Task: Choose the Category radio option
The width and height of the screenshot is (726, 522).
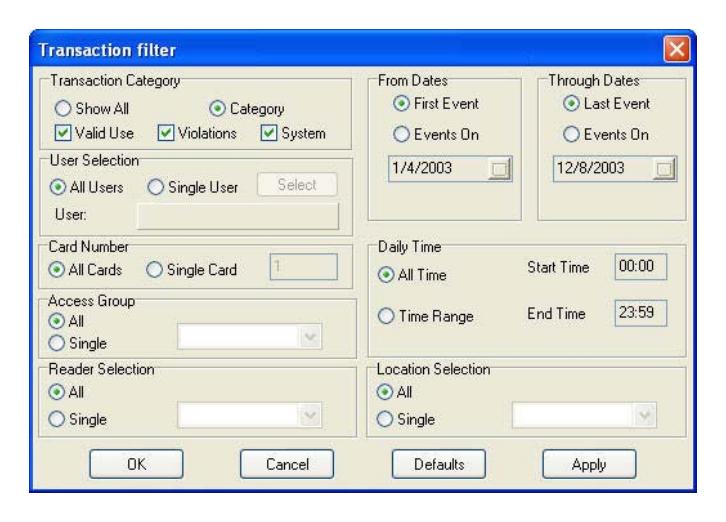Action: (217, 108)
